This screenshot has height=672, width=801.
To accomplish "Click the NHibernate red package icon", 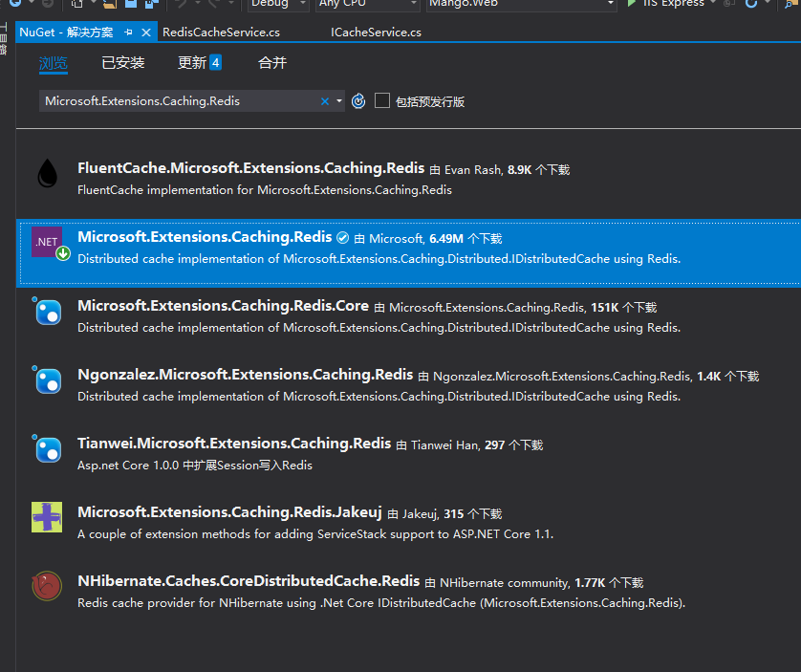I will pos(47,586).
